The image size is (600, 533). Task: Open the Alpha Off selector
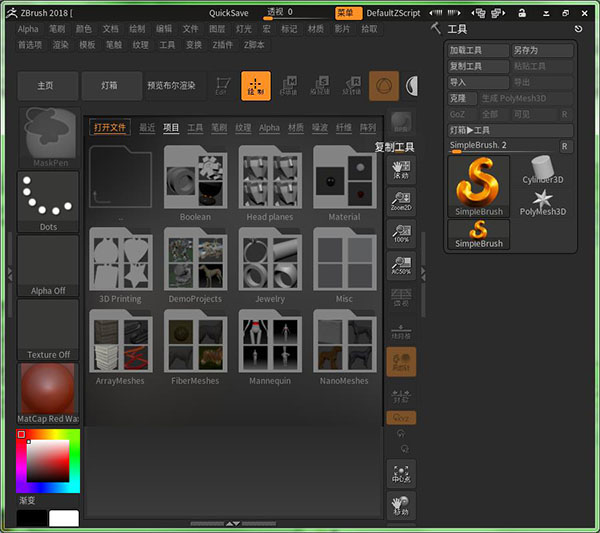point(48,266)
